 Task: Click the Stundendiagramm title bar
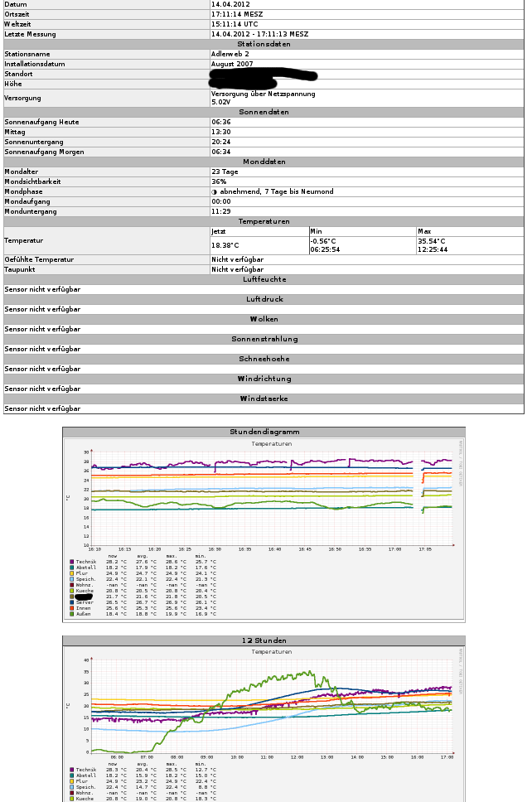(x=264, y=432)
